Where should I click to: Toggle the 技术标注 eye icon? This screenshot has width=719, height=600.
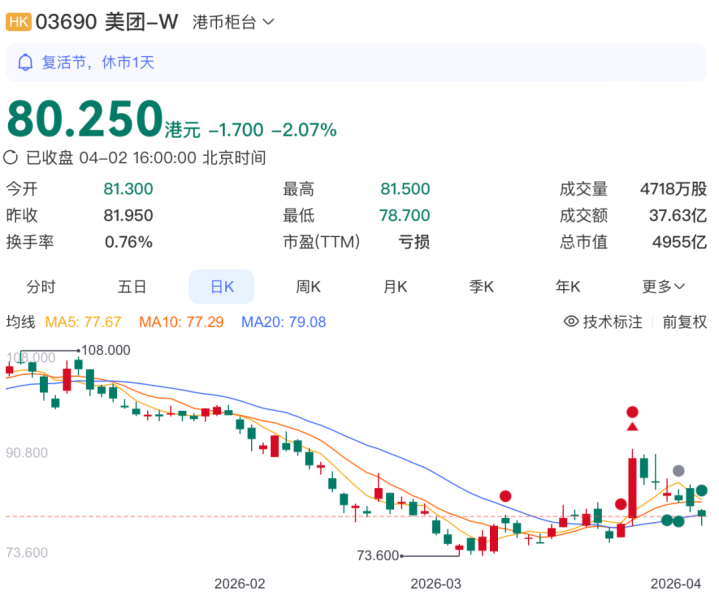coord(571,322)
